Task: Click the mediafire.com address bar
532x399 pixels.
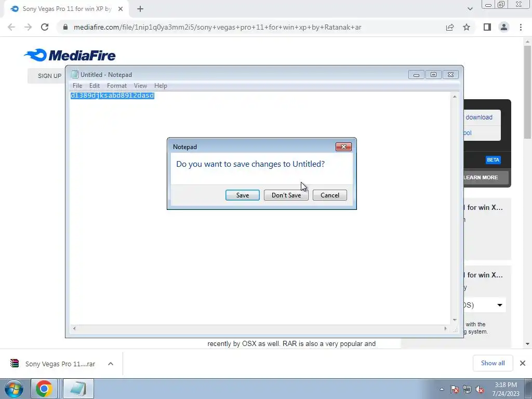Action: click(x=217, y=27)
